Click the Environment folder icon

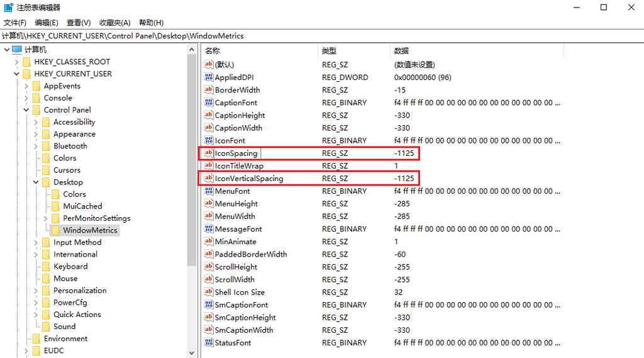pyautogui.click(x=36, y=338)
